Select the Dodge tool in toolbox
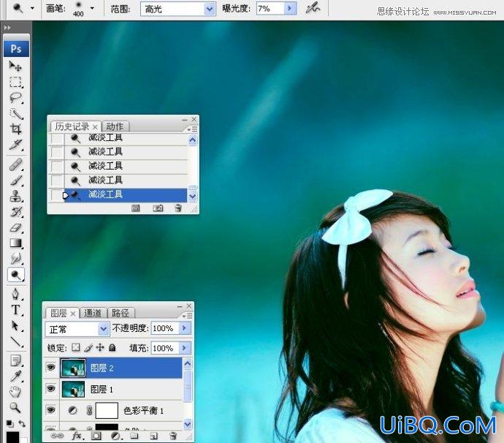 15,275
